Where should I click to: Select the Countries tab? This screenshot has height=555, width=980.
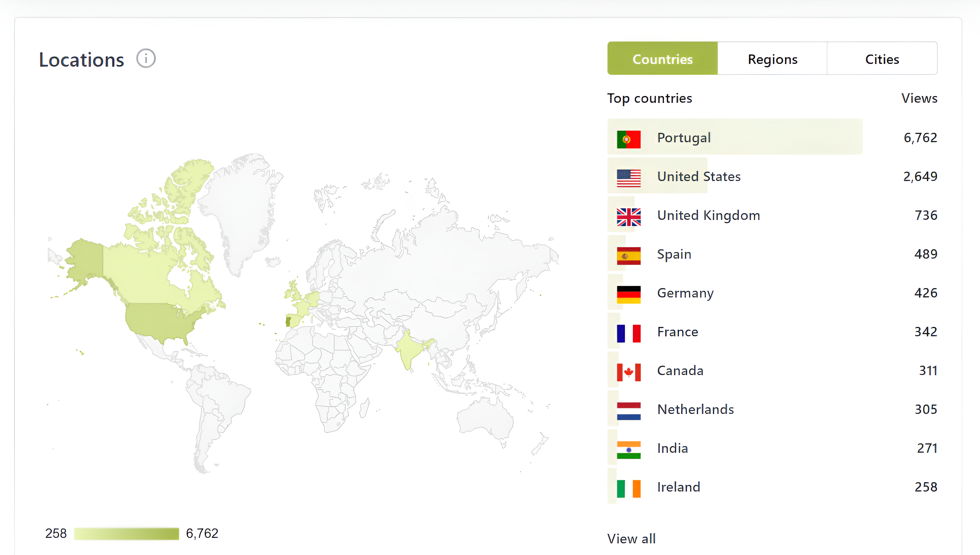(x=663, y=59)
